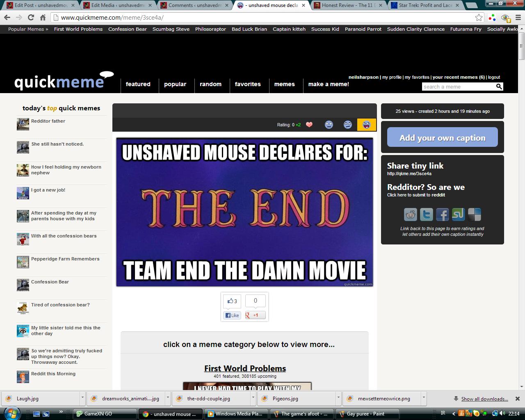Click 'Add your own caption' button
The height and width of the screenshot is (420, 525).
442,138
